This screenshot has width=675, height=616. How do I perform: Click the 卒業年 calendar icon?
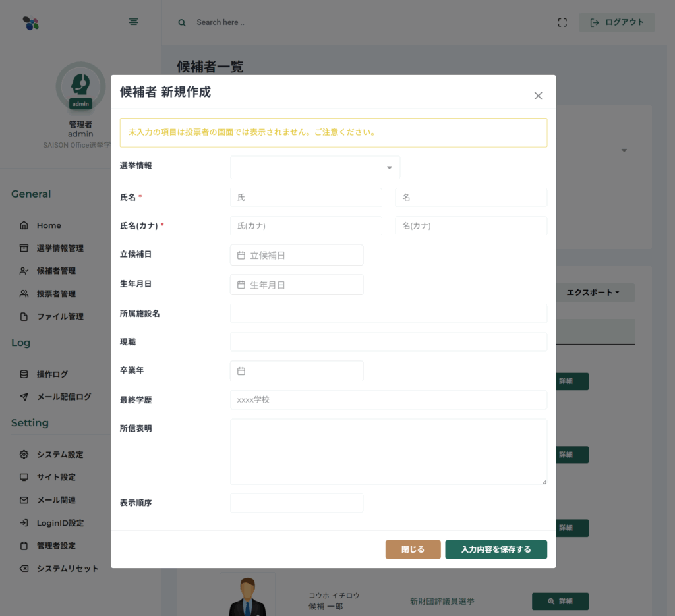click(x=241, y=371)
